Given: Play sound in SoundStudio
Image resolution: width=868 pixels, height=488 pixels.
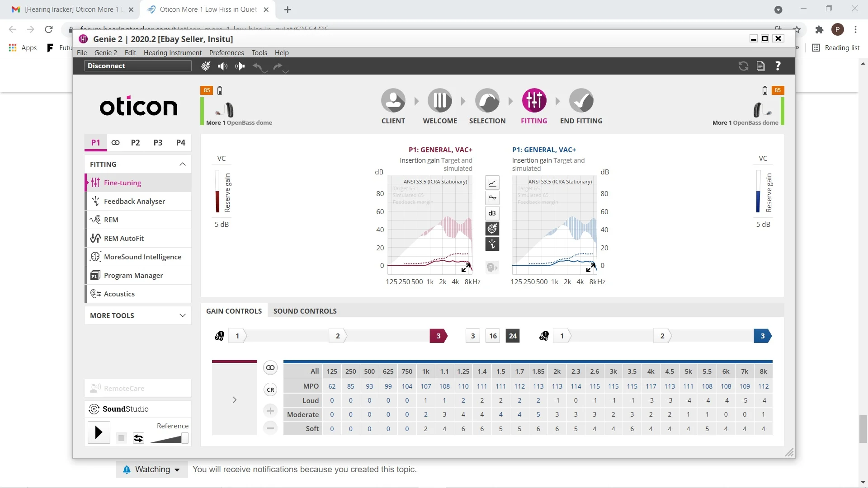Looking at the screenshot, I should (x=99, y=433).
